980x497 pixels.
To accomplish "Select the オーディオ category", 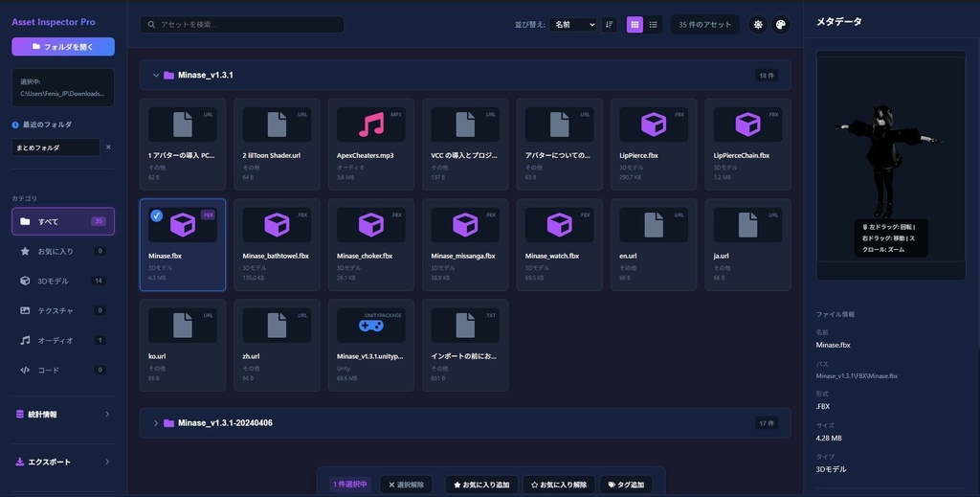I will [x=63, y=340].
